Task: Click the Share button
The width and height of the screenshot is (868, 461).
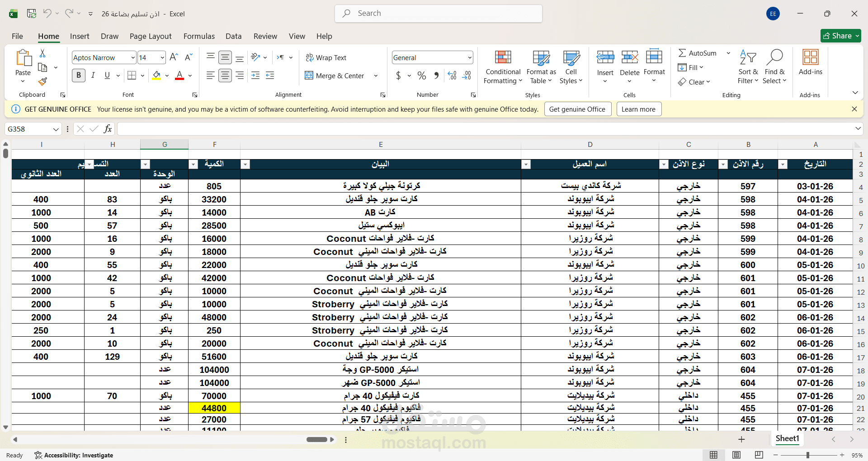Action: pos(841,36)
